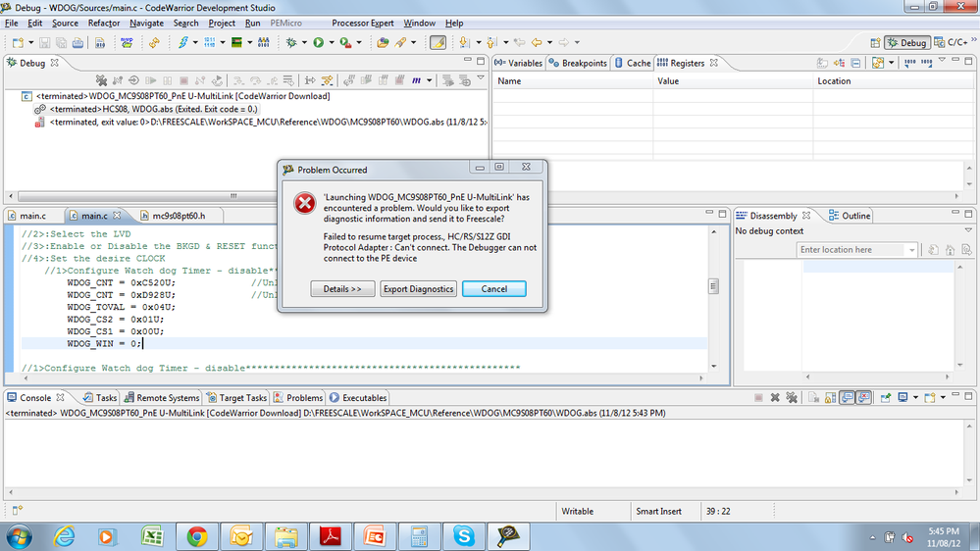
Task: Click the New file toolbar icon
Action: [18, 42]
